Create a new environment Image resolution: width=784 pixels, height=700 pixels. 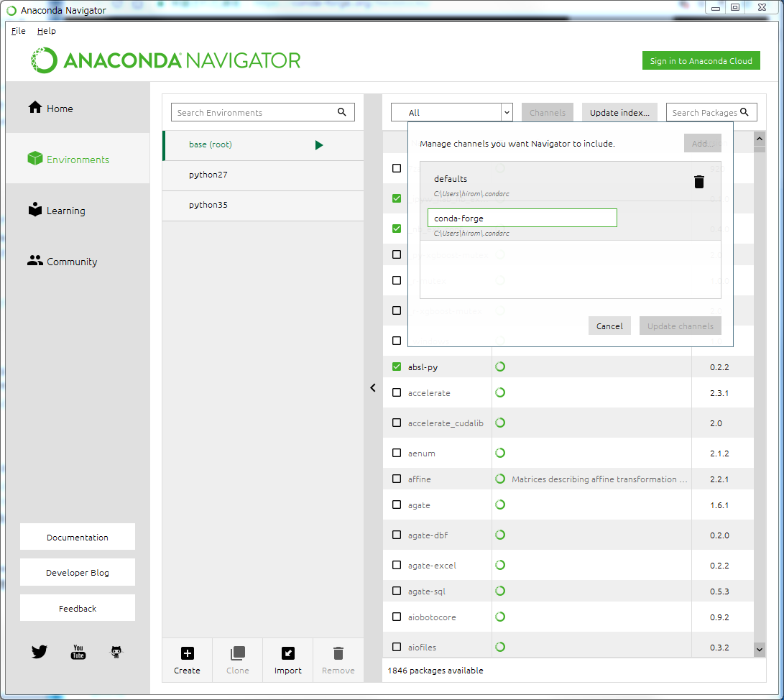coord(187,660)
